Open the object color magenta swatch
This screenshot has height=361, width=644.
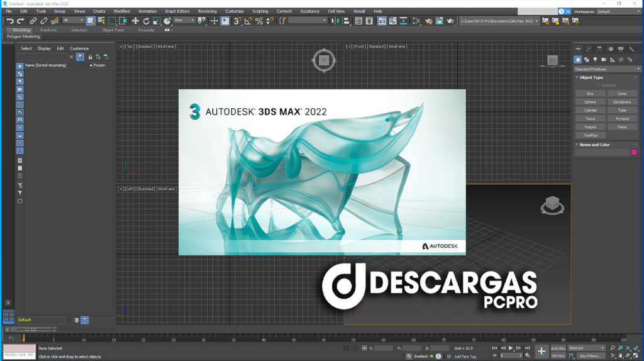click(634, 152)
